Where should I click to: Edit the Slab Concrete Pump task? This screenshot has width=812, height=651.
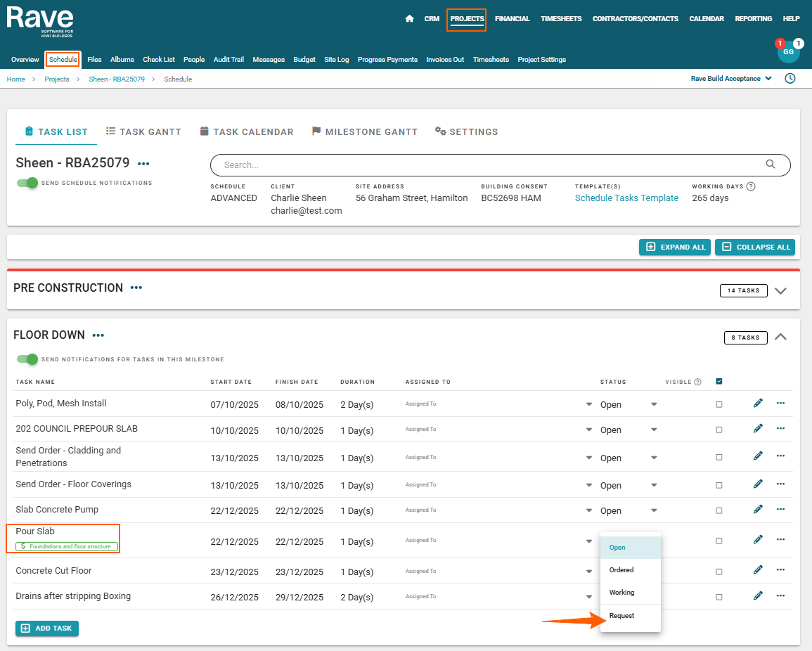(x=758, y=510)
